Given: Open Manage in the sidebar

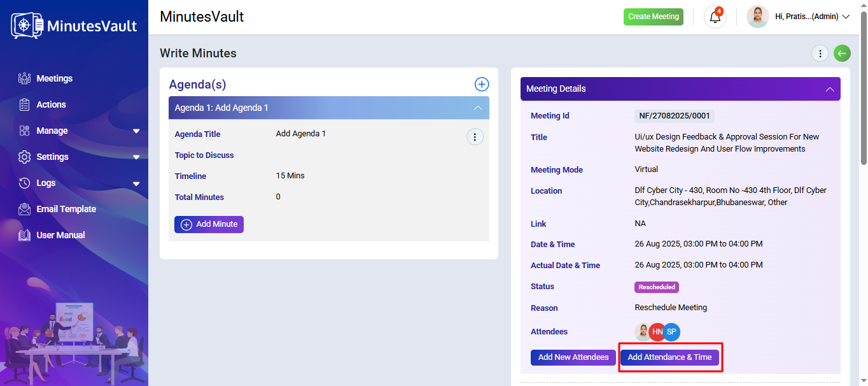Looking at the screenshot, I should click(x=52, y=131).
